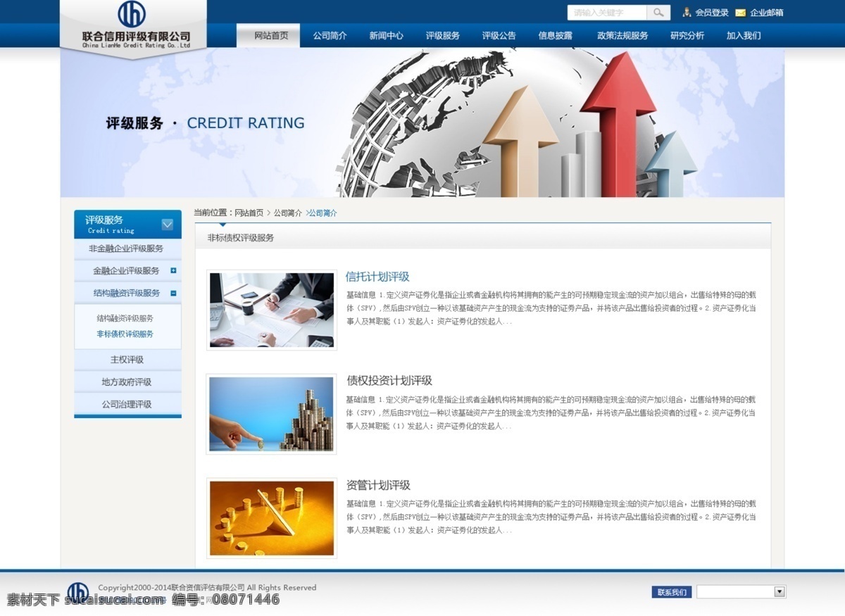Screen dimensions: 845x616
Task: Open the 公司简介 nav item
Action: 330,35
